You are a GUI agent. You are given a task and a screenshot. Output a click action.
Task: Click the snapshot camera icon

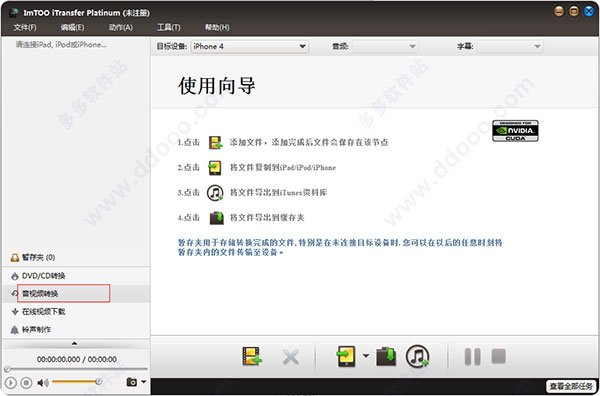(x=132, y=382)
